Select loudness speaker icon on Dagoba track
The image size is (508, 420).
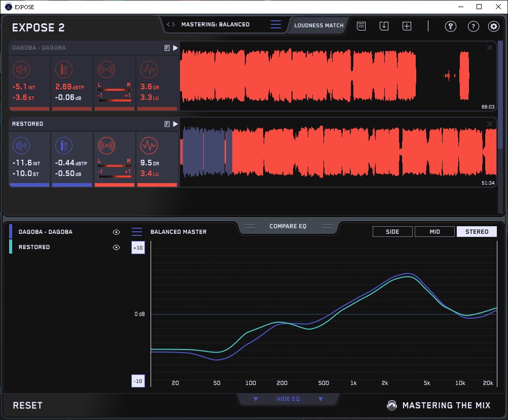tap(21, 69)
